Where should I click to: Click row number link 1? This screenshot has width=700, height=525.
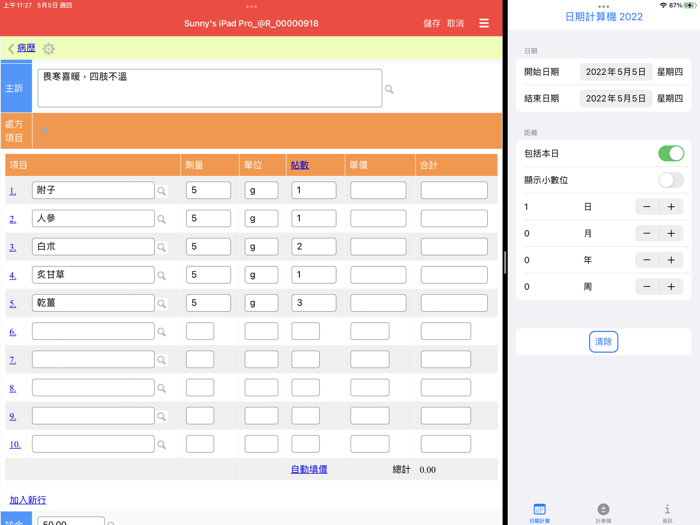pyautogui.click(x=13, y=191)
